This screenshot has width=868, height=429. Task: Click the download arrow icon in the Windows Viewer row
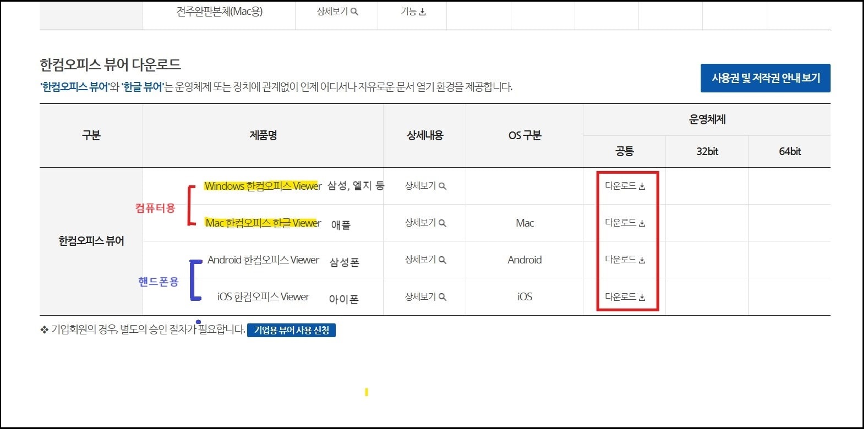tap(642, 186)
